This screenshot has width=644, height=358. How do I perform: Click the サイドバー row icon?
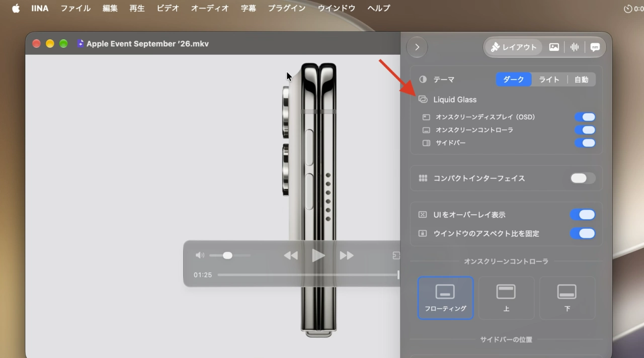click(x=426, y=143)
